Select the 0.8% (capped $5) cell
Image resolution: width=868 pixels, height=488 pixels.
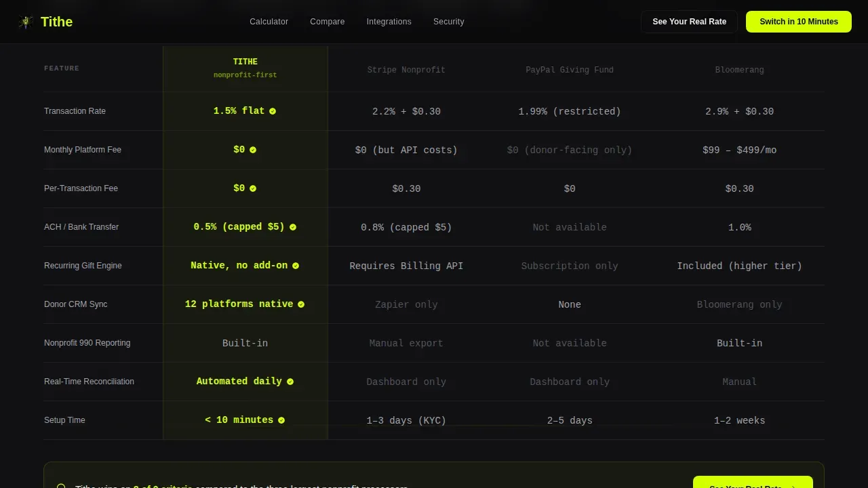coord(406,228)
